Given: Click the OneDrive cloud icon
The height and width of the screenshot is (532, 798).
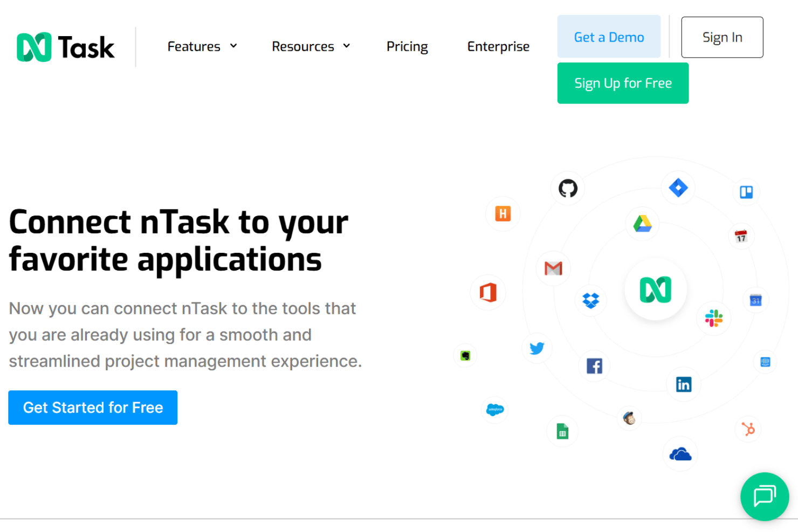Looking at the screenshot, I should click(680, 454).
